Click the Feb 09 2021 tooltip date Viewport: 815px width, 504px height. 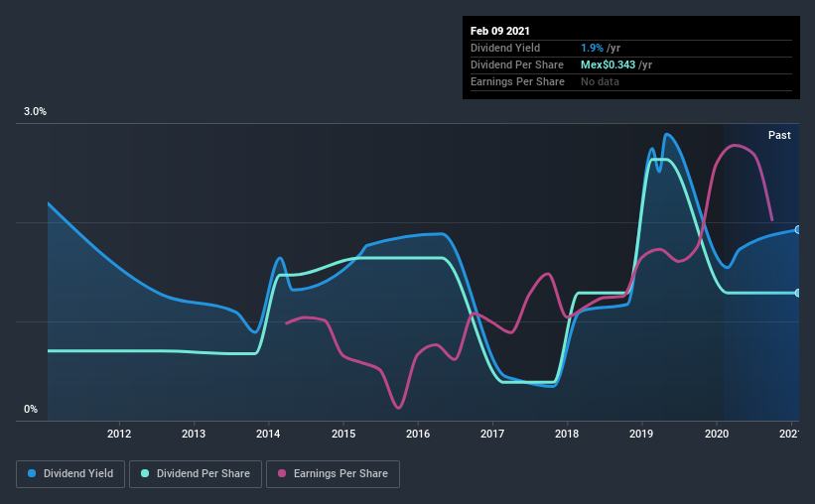tap(500, 31)
